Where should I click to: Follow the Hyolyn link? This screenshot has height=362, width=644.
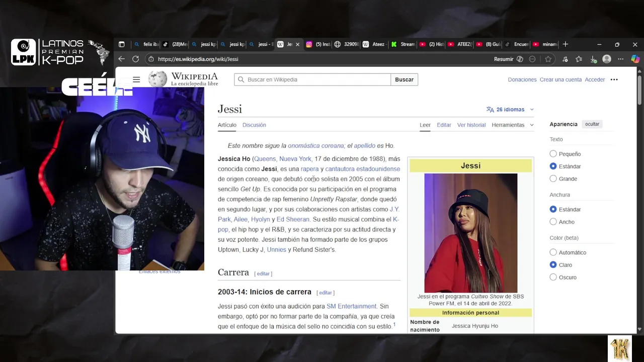point(261,219)
